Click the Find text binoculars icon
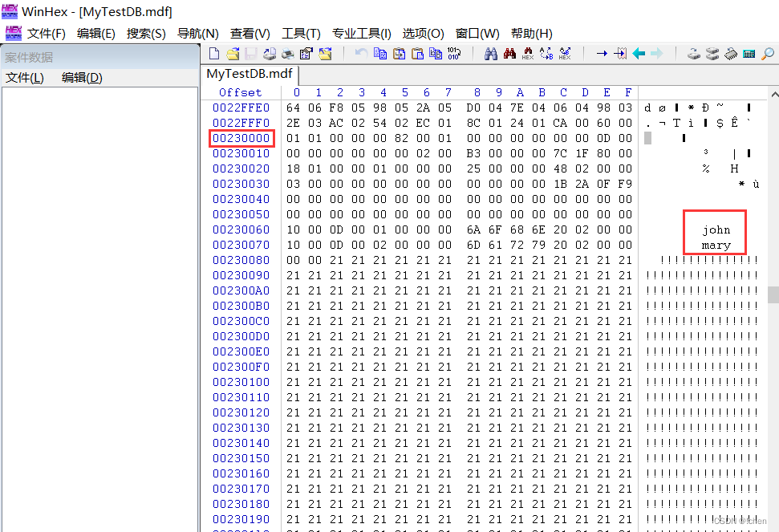This screenshot has height=532, width=779. (x=491, y=54)
